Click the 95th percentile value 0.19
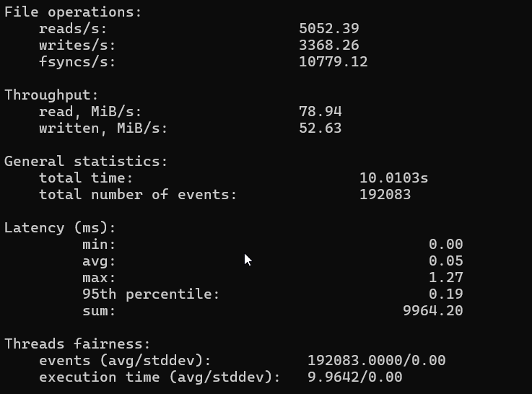This screenshot has height=394, width=532. coord(446,294)
